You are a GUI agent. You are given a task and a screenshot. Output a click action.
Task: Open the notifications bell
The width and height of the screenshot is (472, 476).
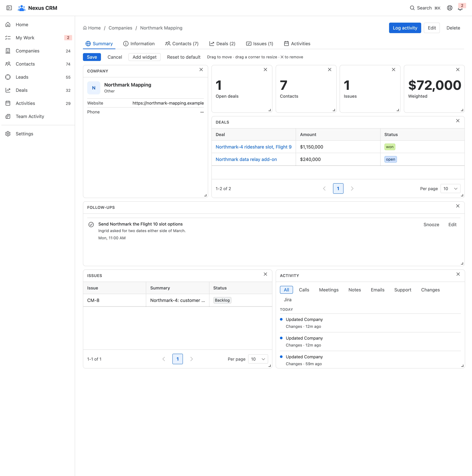point(460,8)
